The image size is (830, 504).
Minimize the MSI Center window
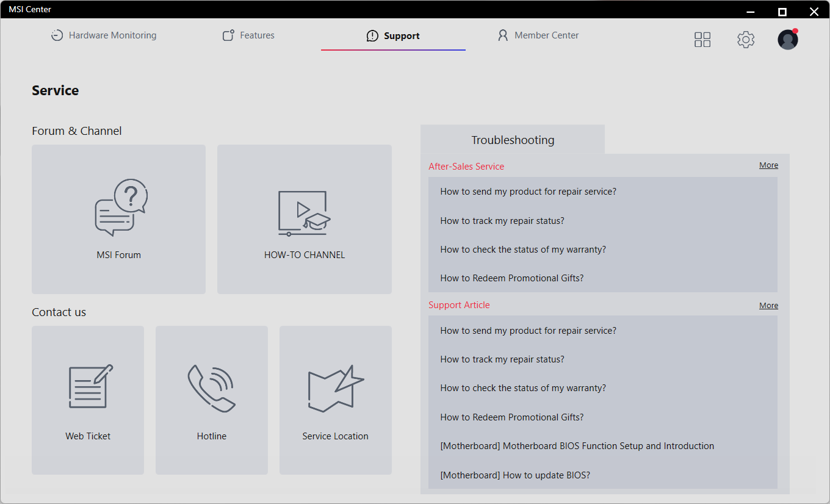(x=751, y=11)
